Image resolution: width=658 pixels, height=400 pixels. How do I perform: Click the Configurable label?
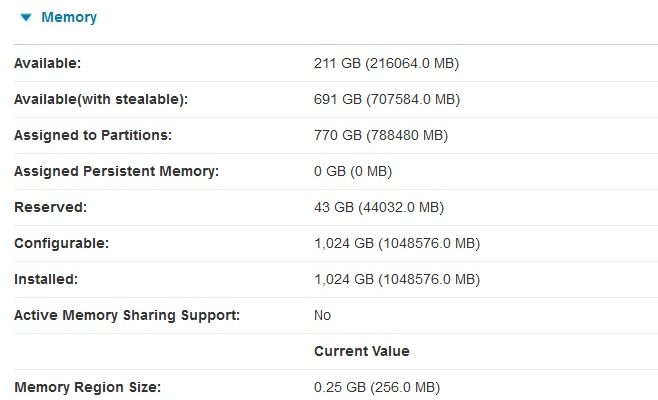click(62, 243)
